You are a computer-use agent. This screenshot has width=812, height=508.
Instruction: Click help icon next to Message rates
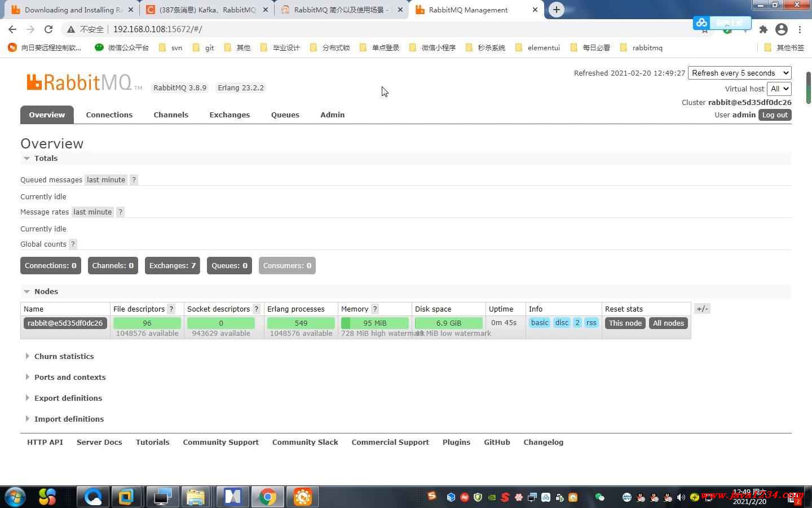coord(120,212)
